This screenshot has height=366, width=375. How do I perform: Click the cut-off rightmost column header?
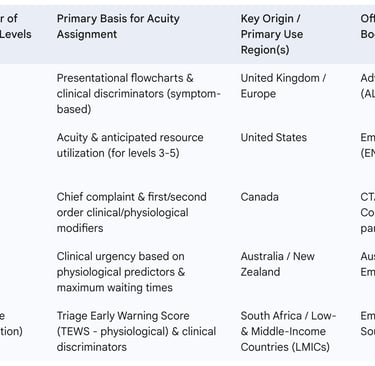point(368,26)
